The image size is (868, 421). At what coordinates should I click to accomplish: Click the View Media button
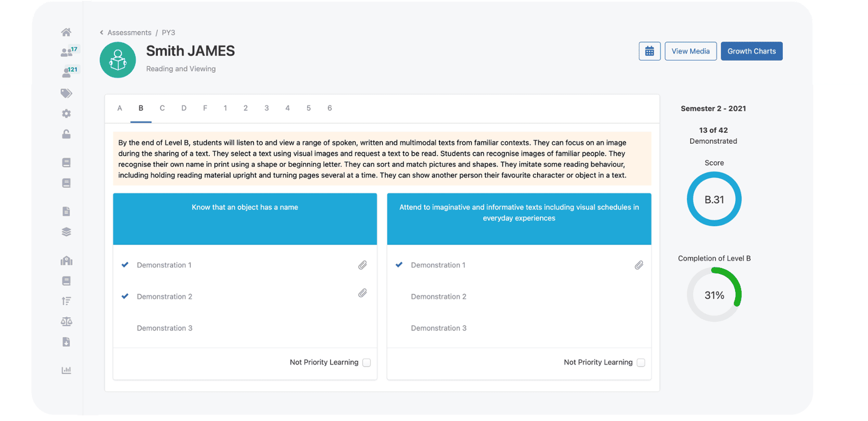pos(691,52)
